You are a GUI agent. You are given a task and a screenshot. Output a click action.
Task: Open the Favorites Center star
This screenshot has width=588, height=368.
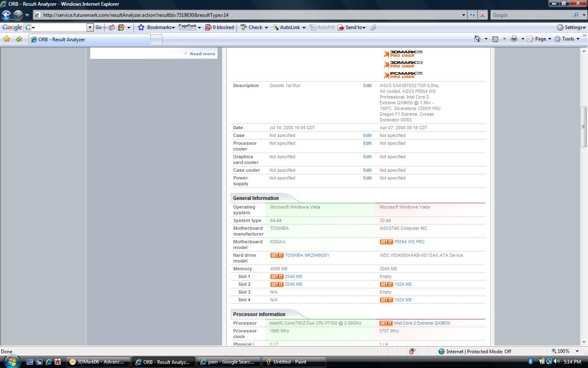7,39
